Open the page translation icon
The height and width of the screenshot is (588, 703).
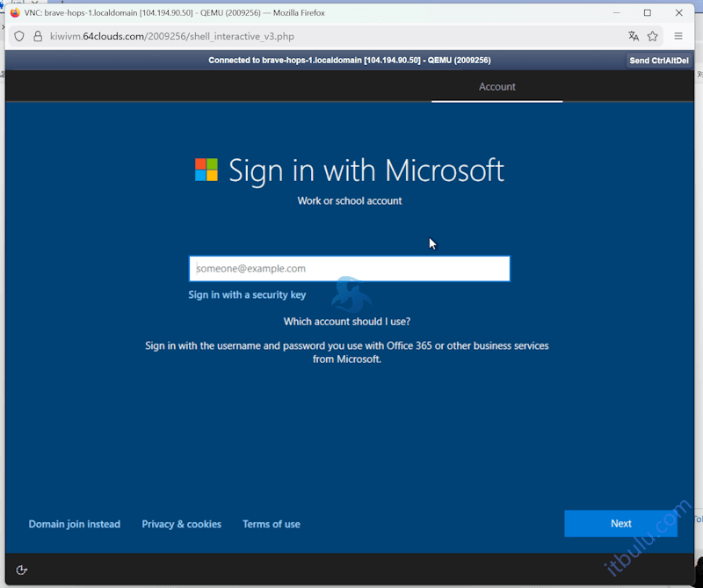pos(634,36)
